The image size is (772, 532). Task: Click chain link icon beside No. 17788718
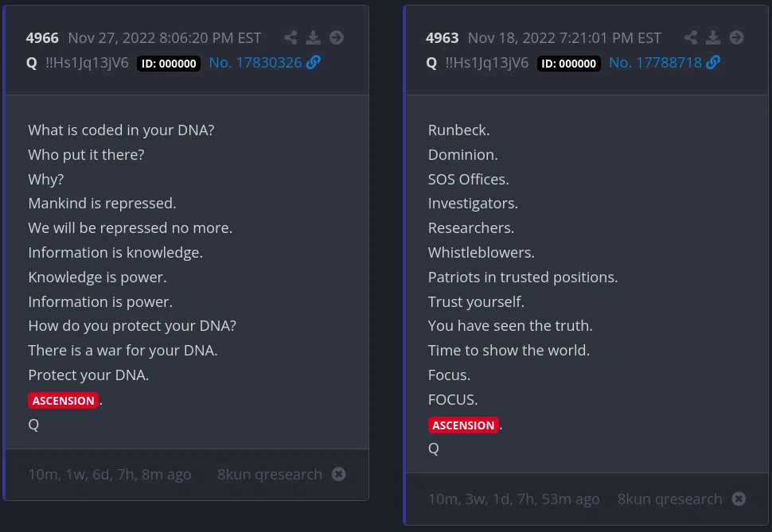[x=713, y=62]
